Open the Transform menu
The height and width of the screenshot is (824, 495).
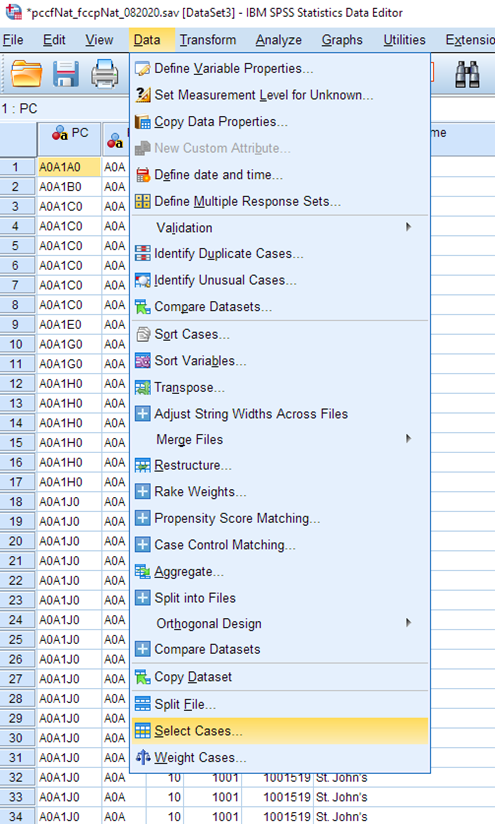[x=208, y=40]
